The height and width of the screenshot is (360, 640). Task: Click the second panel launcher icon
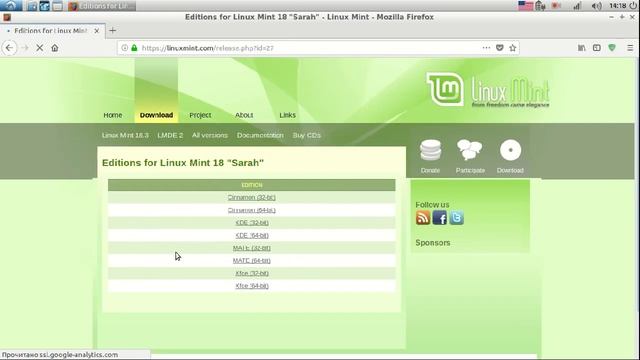pyautogui.click(x=44, y=6)
